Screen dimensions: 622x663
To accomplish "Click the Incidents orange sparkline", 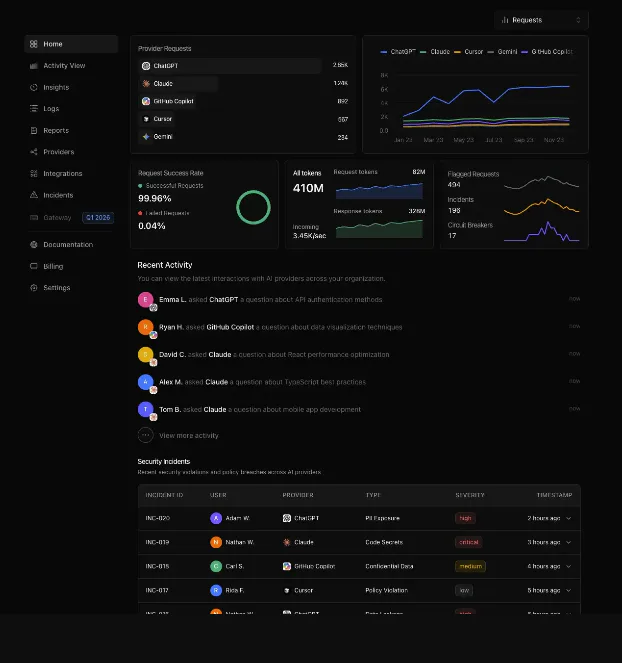I will pos(542,206).
